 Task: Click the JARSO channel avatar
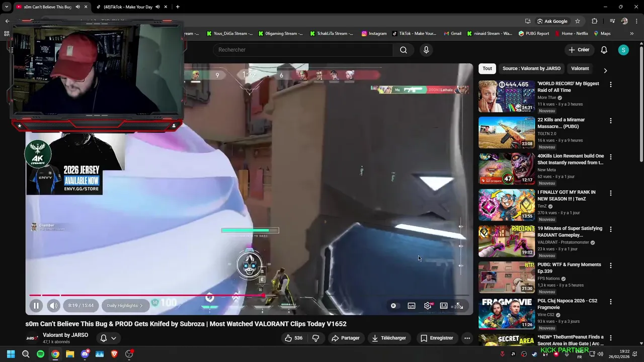pyautogui.click(x=32, y=338)
